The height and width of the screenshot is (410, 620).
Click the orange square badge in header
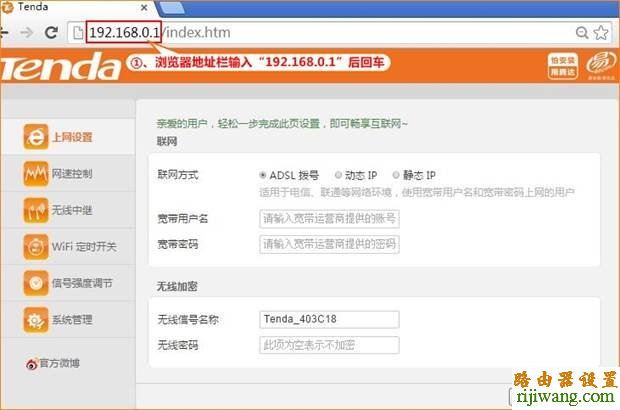pyautogui.click(x=562, y=66)
